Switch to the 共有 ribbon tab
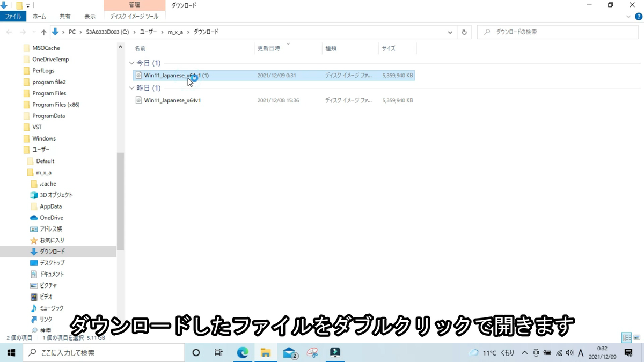The image size is (644, 362). coord(65,17)
